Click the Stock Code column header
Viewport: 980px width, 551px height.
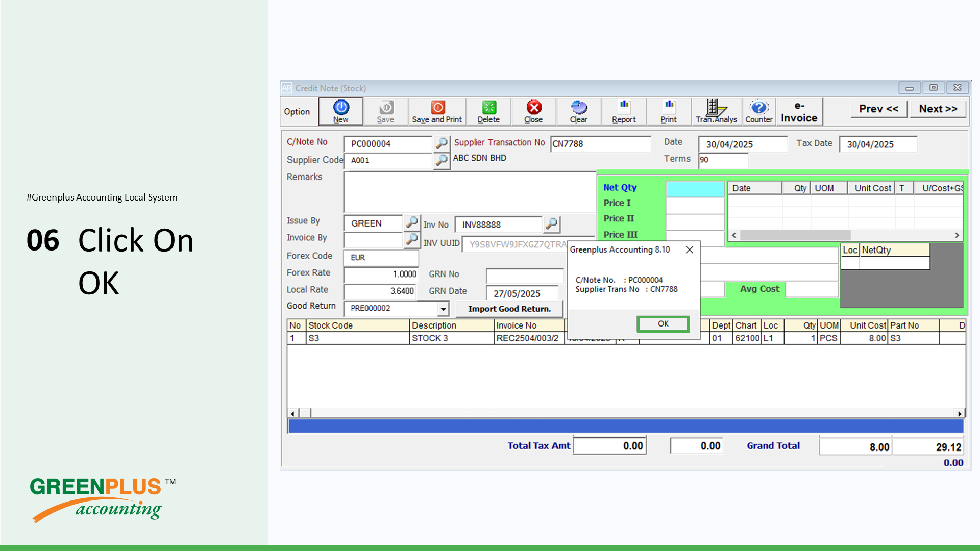click(x=358, y=325)
